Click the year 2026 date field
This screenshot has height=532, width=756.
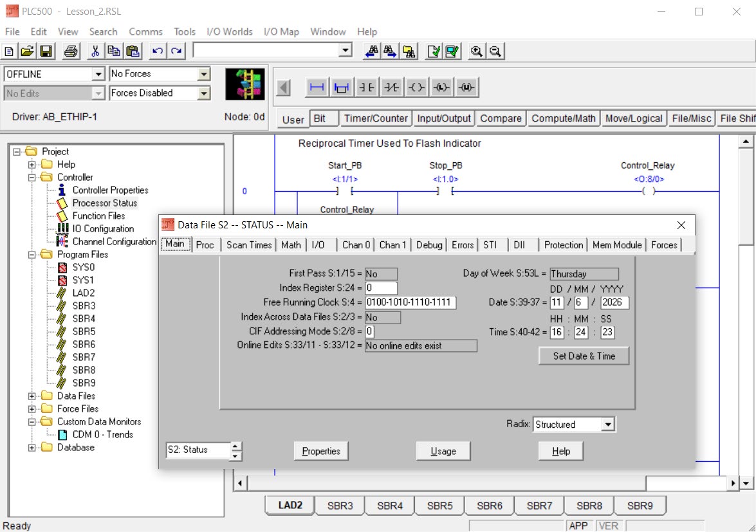coord(614,302)
